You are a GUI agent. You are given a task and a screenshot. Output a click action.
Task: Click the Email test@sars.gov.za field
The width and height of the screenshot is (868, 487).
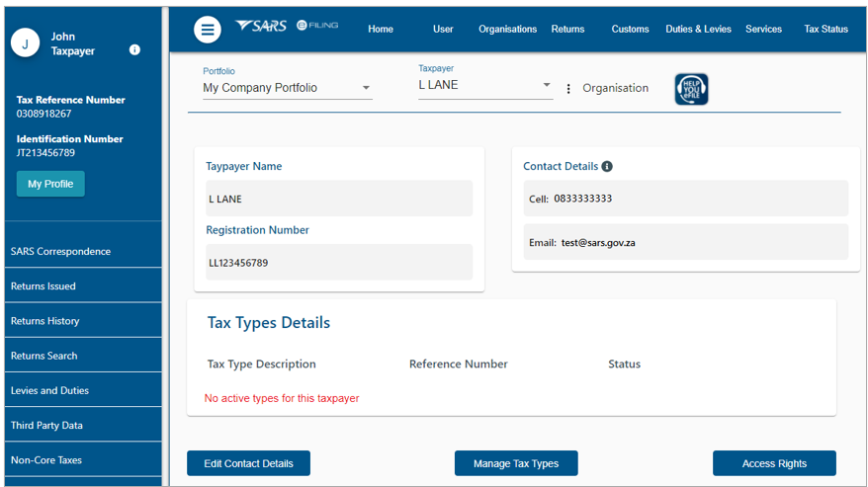tap(685, 242)
